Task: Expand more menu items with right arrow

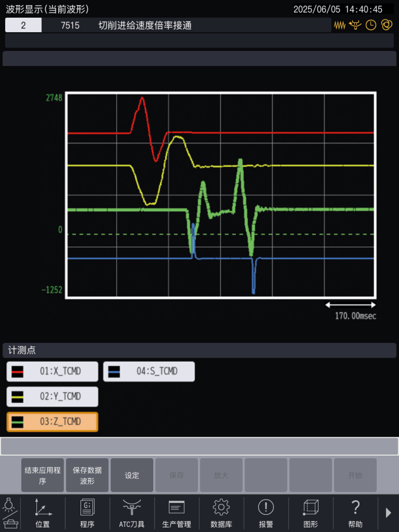Action: 388,513
